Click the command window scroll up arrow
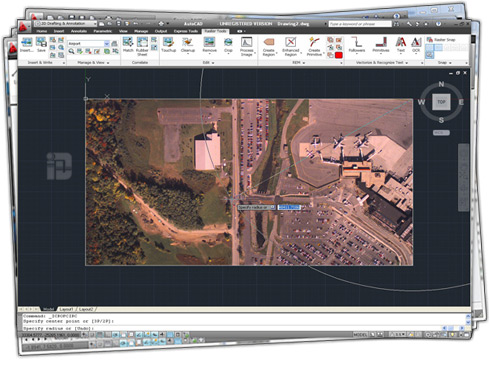This screenshot has height=368, width=490. (x=468, y=316)
